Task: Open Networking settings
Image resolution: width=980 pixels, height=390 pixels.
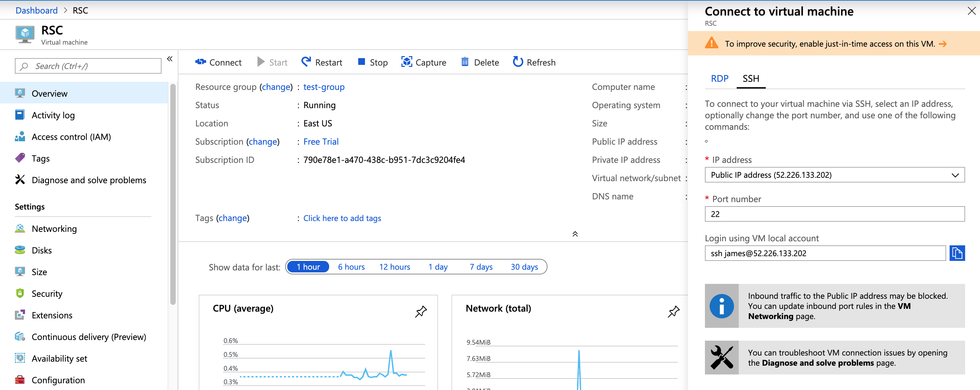Action: (x=84, y=229)
